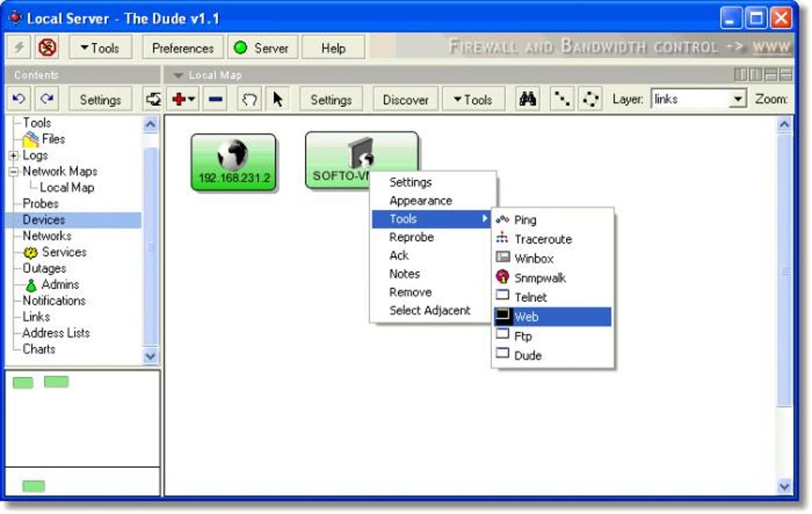Image resolution: width=812 pixels, height=514 pixels.
Task: Select the hand drag tool
Action: click(249, 99)
